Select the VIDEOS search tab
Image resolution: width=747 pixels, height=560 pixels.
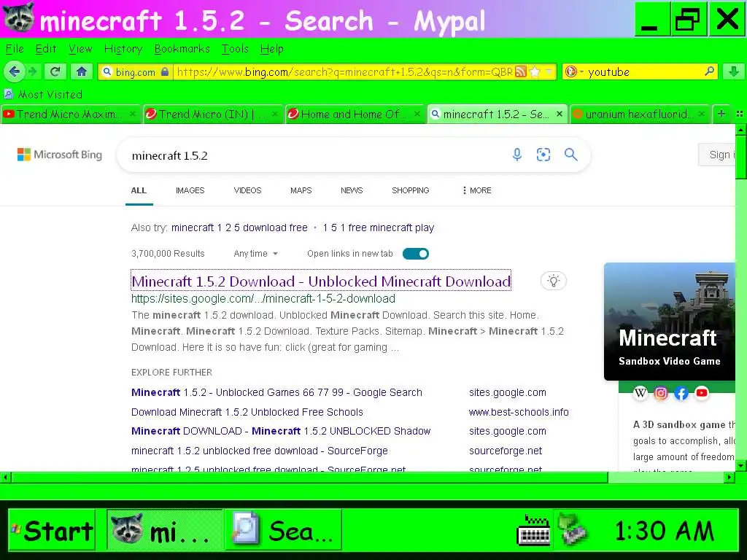[247, 190]
